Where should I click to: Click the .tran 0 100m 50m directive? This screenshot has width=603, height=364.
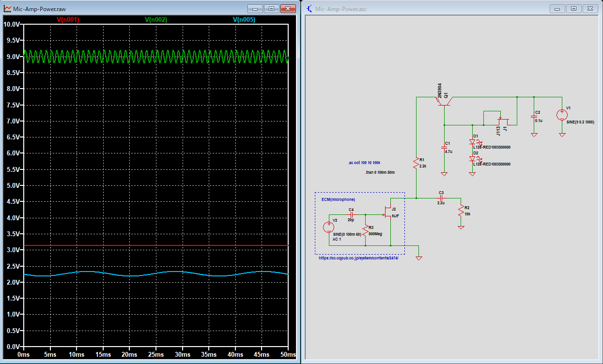[380, 172]
